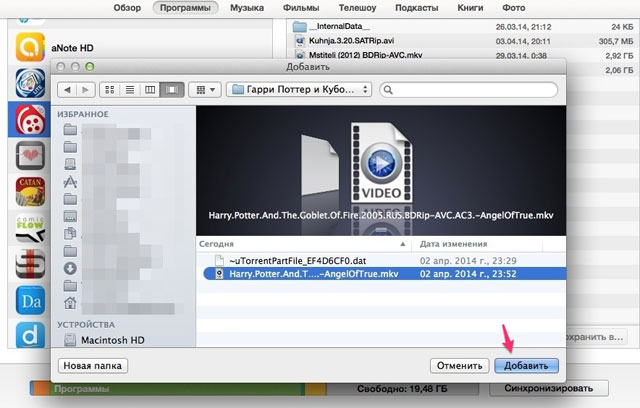The height and width of the screenshot is (408, 640).
Task: Open the Фильмы tab in iTunes
Action: click(301, 8)
